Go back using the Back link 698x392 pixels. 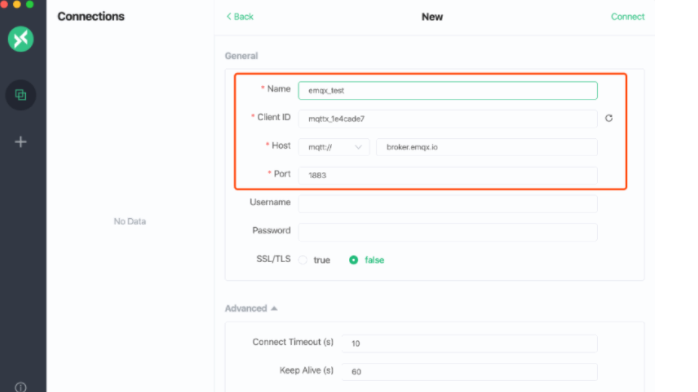239,17
